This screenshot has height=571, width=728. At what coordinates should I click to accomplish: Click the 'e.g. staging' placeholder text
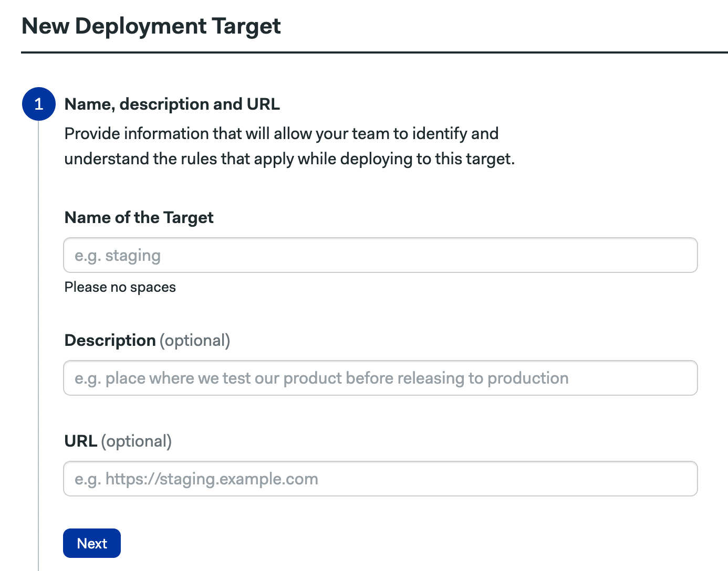click(118, 256)
